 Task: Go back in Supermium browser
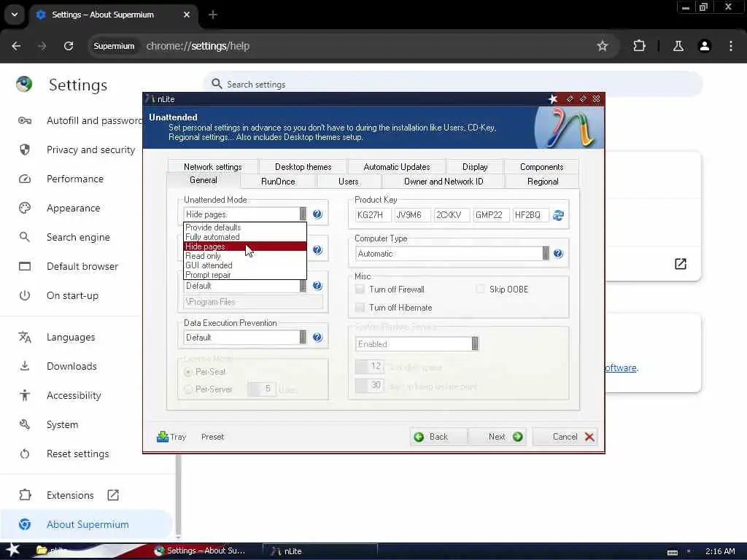coord(16,46)
